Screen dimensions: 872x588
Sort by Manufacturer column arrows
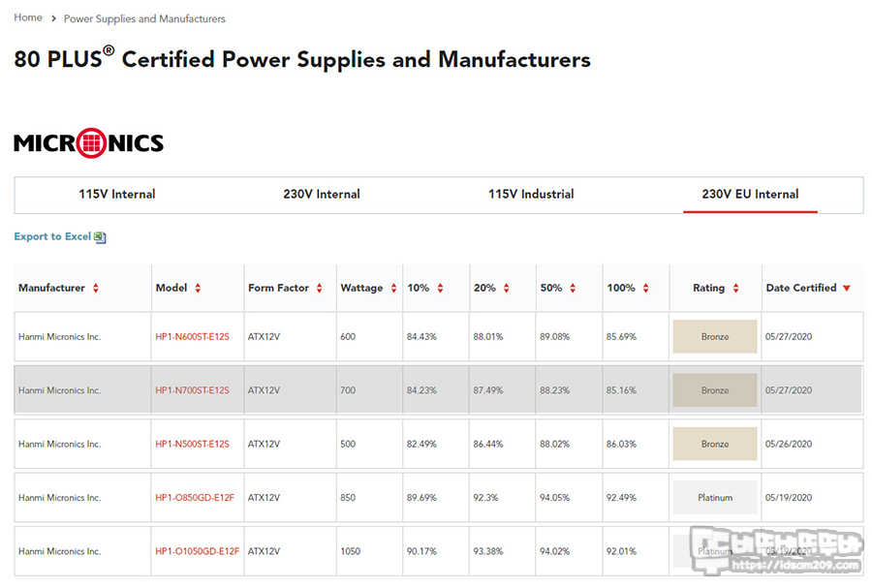pos(96,288)
